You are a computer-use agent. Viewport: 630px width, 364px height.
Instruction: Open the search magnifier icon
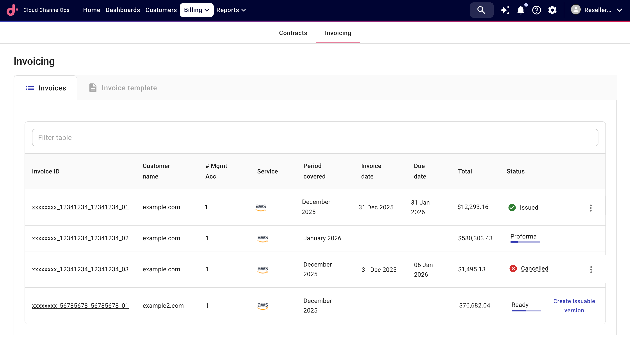pos(481,10)
